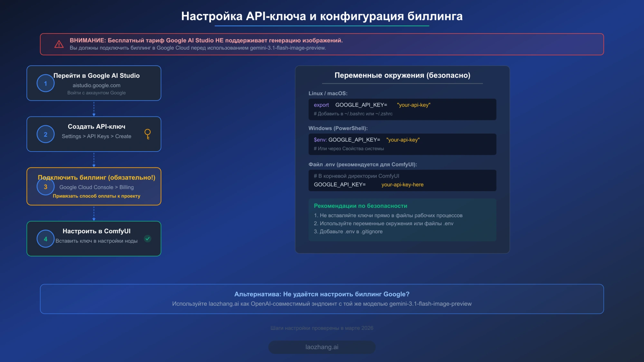The width and height of the screenshot is (644, 362).
Task: Click label Файл .env (рекомендуется для ComfyUI):
Action: pyautogui.click(x=363, y=164)
